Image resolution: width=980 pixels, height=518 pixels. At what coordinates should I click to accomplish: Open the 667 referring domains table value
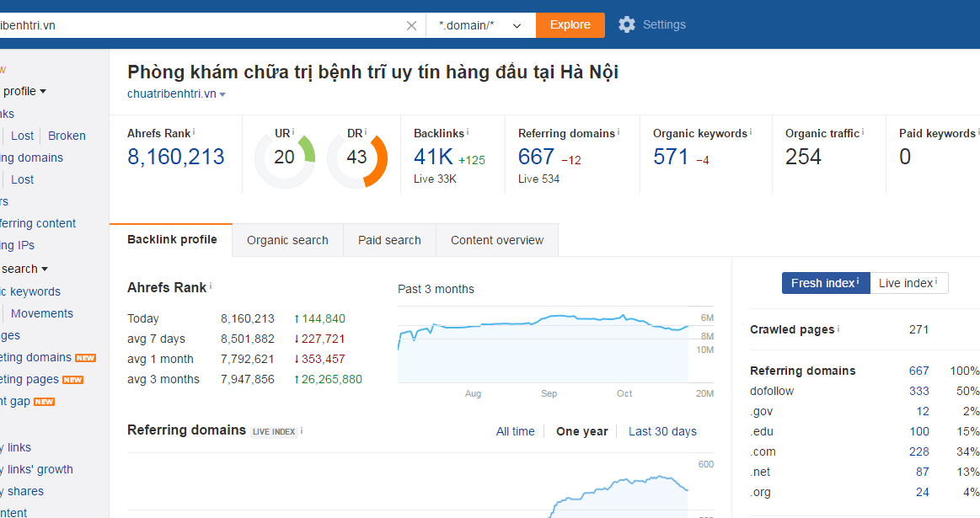coord(918,371)
